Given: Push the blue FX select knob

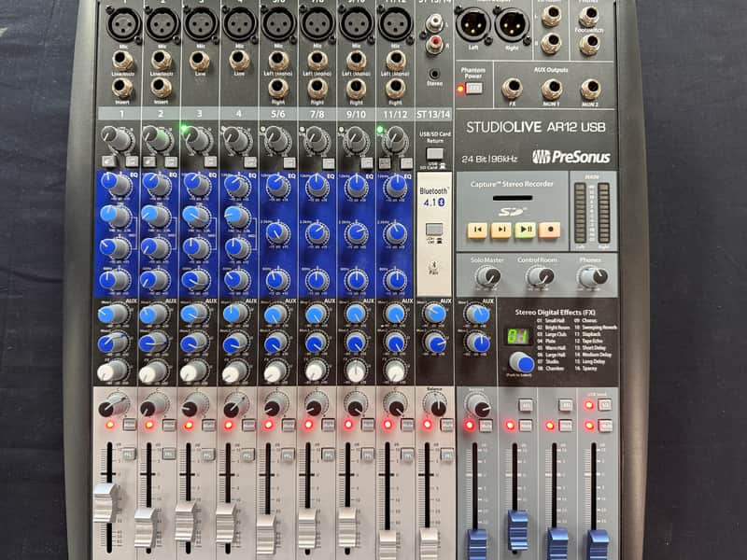Looking at the screenshot, I should [x=521, y=363].
